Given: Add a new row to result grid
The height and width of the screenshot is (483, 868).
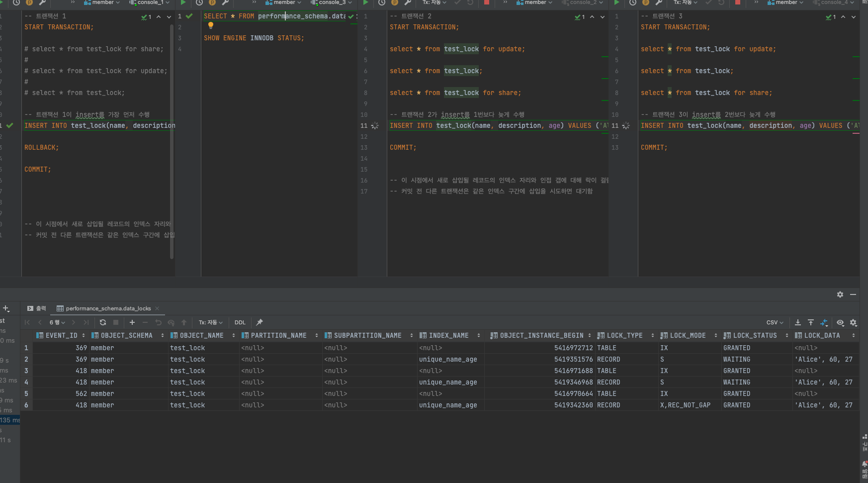Looking at the screenshot, I should tap(132, 322).
